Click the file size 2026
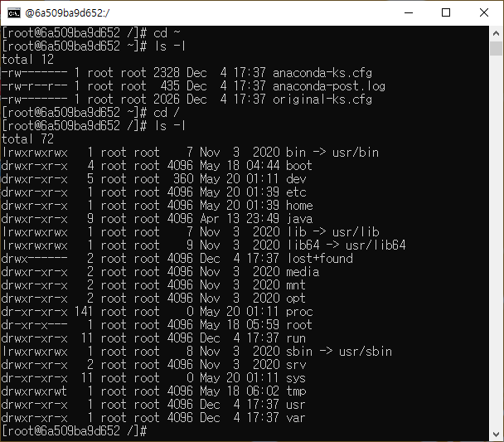This screenshot has width=504, height=442. 166,100
